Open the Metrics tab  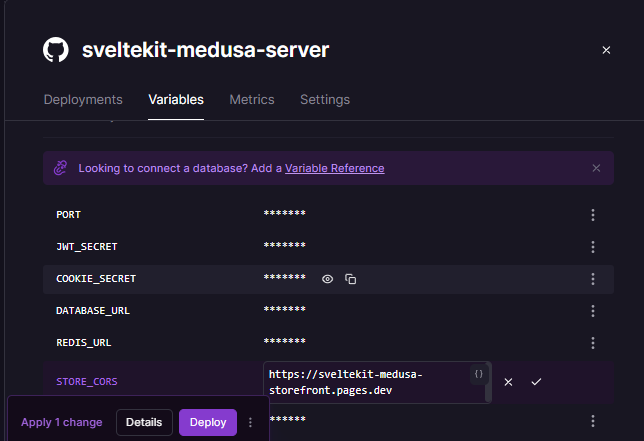252,100
